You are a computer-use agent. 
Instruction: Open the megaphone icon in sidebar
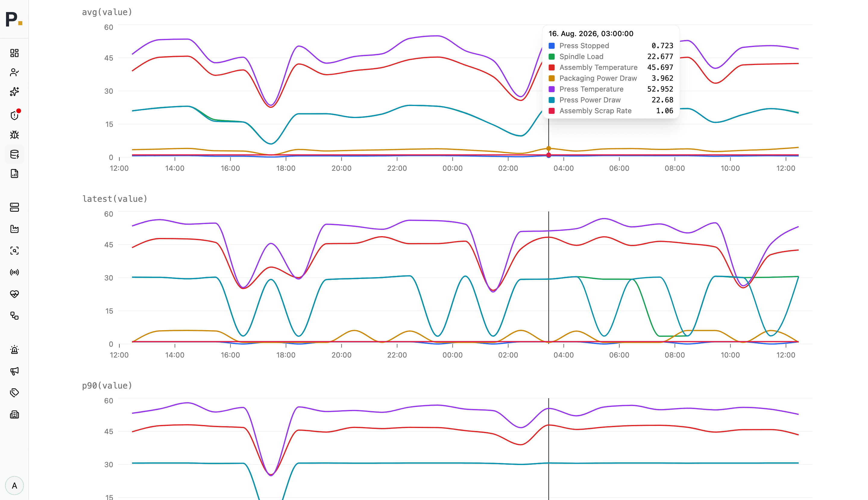(x=14, y=371)
